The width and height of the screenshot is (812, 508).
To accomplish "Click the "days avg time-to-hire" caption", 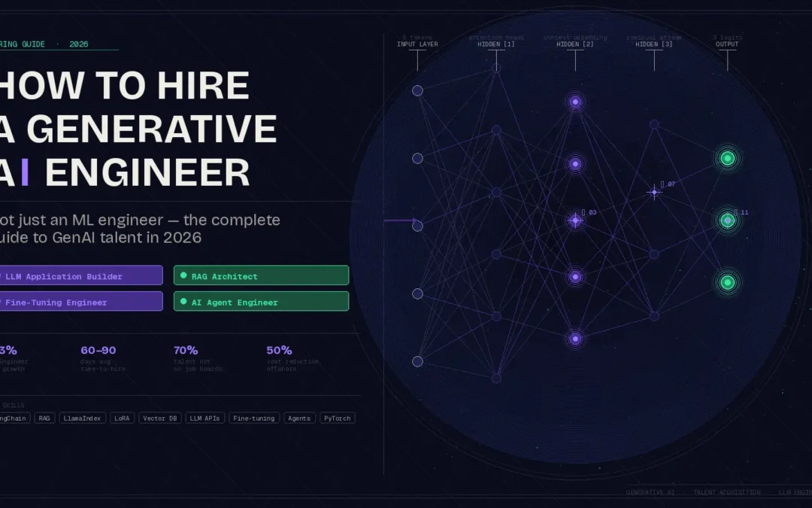I will pyautogui.click(x=102, y=365).
